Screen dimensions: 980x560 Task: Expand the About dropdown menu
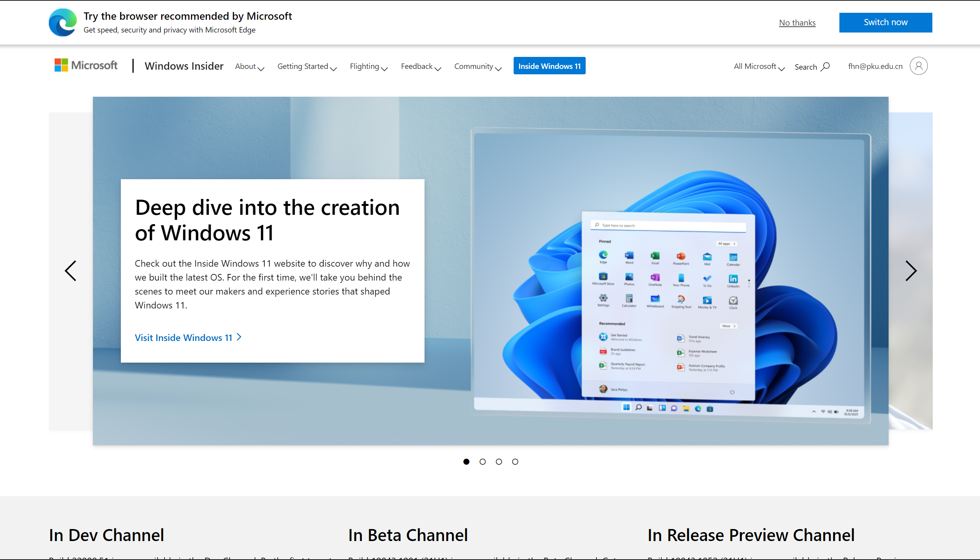pyautogui.click(x=249, y=67)
